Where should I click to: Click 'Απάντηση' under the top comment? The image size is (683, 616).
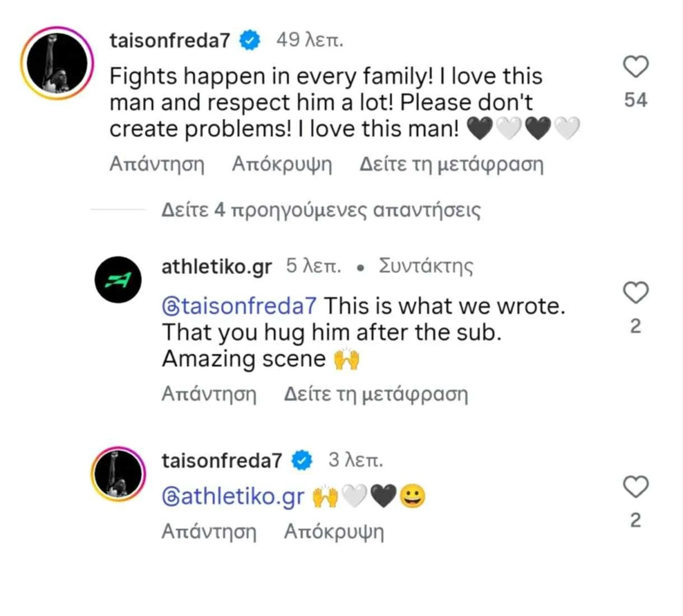(157, 164)
